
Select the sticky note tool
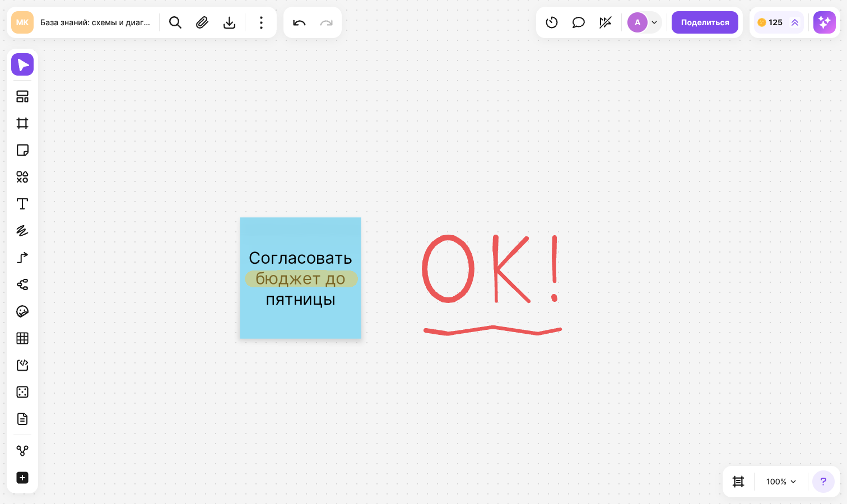tap(22, 150)
